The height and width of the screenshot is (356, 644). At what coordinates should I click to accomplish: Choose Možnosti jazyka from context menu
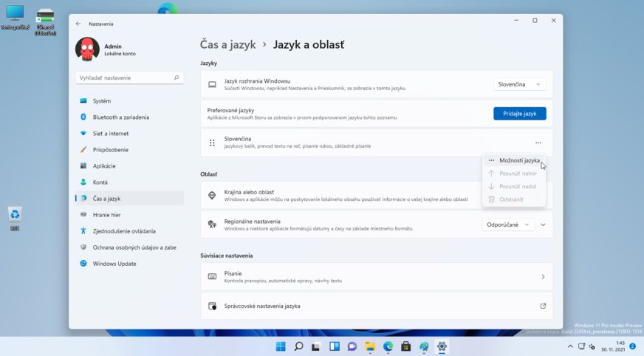click(x=518, y=160)
